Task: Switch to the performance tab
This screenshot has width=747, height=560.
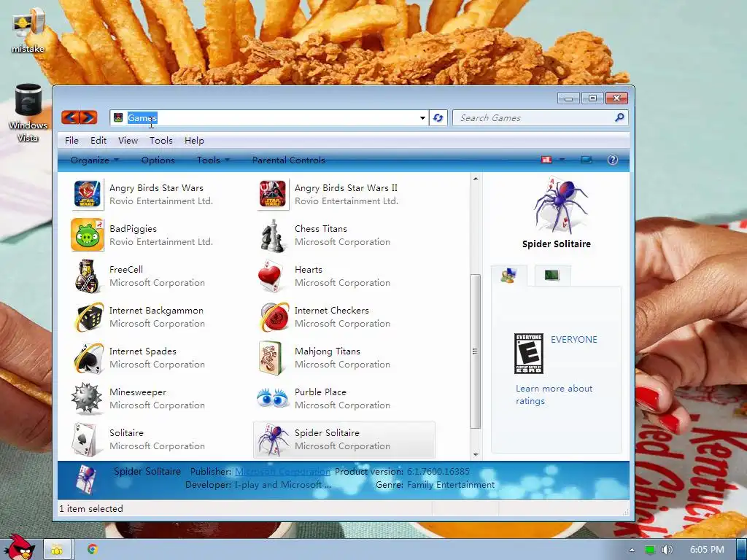Action: coord(552,275)
